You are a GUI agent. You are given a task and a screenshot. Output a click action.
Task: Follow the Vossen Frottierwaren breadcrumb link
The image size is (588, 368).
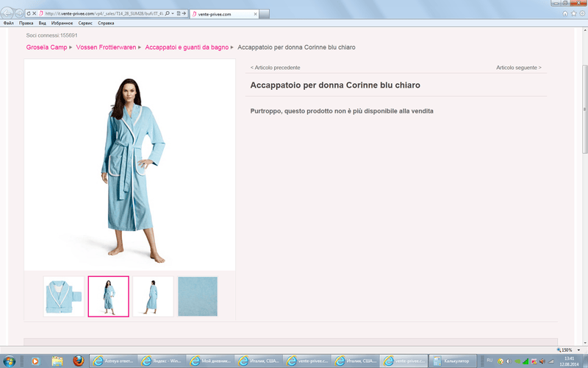[106, 47]
